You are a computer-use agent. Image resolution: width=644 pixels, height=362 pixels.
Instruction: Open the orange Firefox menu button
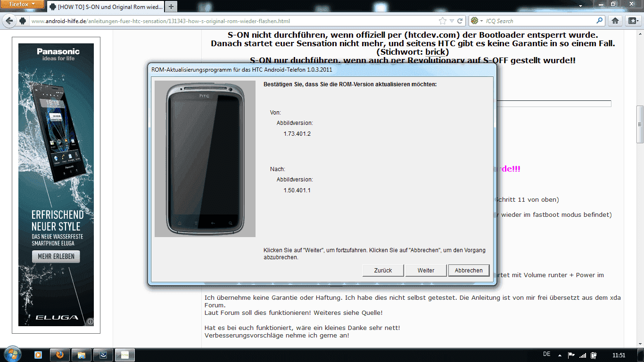click(22, 4)
